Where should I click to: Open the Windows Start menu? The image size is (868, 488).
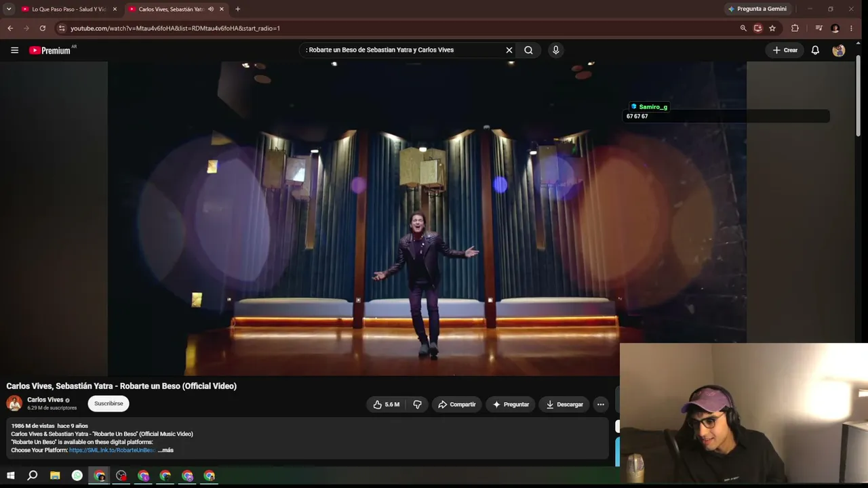pos(11,476)
